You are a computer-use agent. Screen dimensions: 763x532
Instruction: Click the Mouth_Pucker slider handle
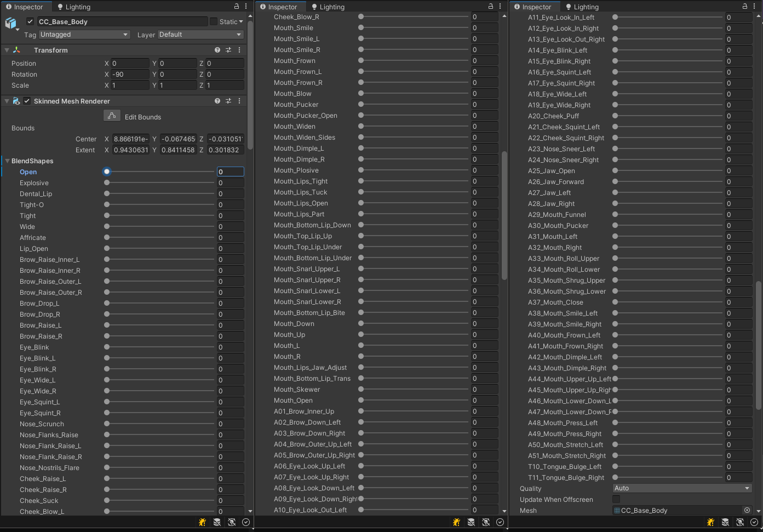361,105
